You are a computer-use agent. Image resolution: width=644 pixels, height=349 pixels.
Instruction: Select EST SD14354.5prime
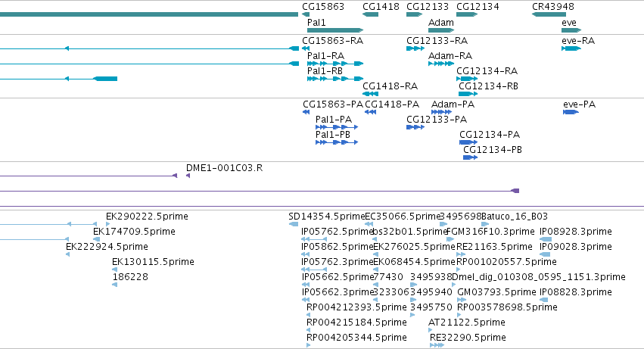pyautogui.click(x=326, y=217)
